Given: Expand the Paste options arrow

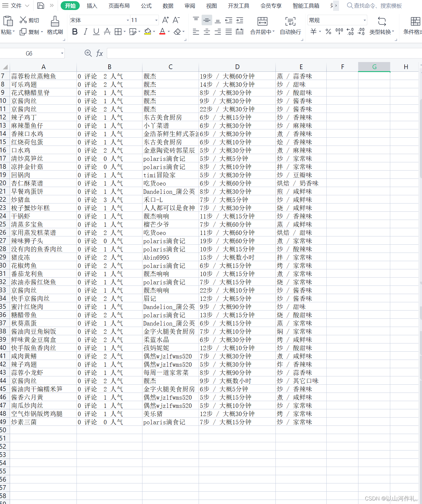Looking at the screenshot, I should 14,32.
